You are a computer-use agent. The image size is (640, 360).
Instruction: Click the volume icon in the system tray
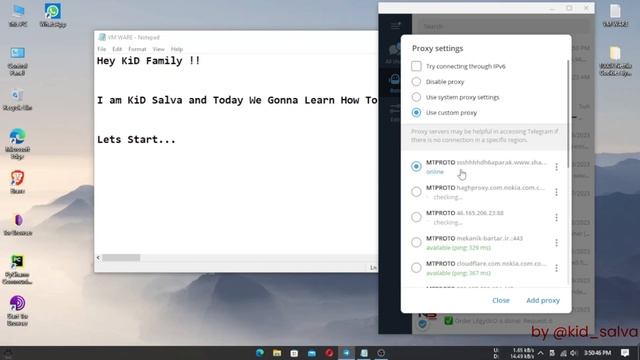(x=573, y=353)
